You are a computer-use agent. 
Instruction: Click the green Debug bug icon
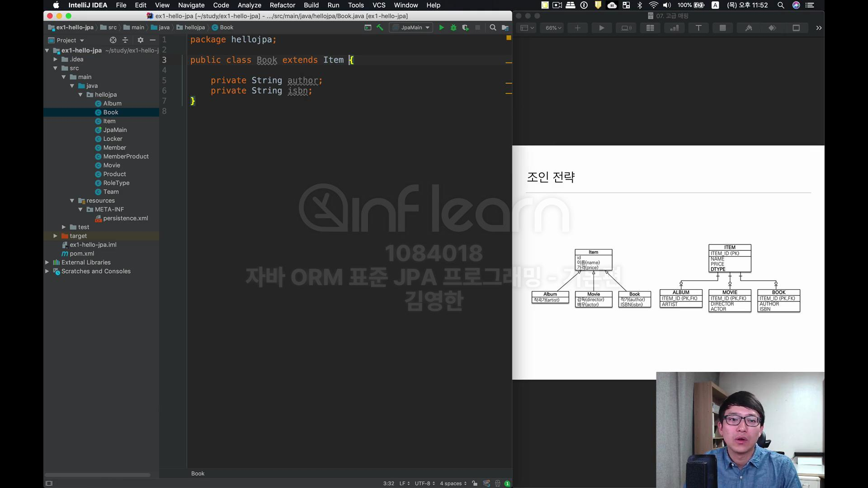(453, 28)
